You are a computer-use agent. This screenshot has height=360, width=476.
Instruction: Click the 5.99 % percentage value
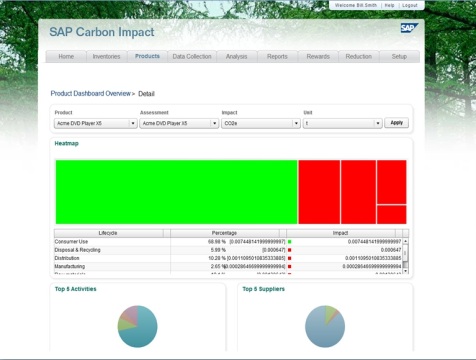218,250
